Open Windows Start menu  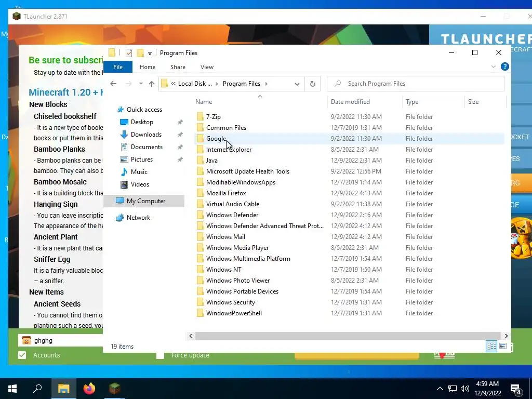12,389
